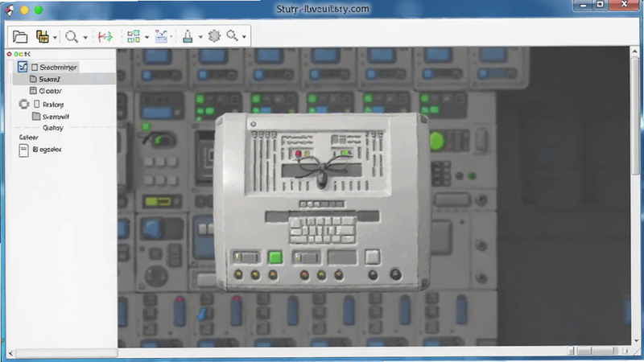Click the vertical scrollbar up arrow
The width and height of the screenshot is (644, 362).
tap(635, 51)
